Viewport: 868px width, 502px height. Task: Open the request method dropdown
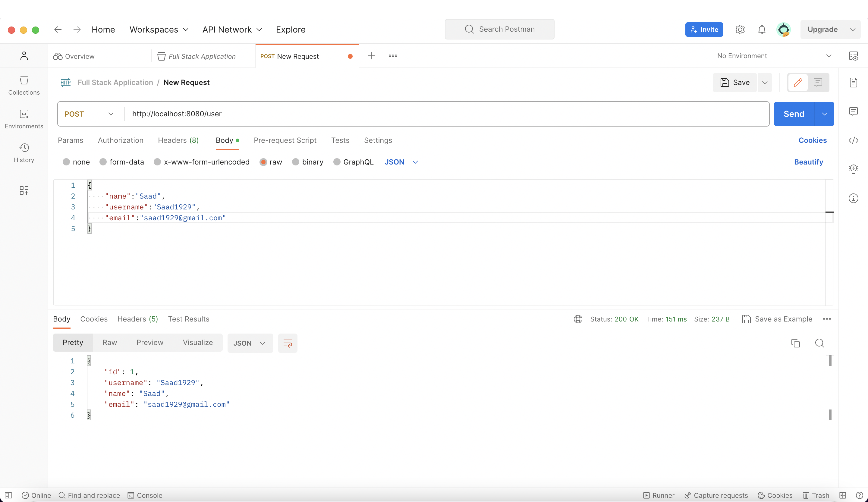tap(89, 114)
